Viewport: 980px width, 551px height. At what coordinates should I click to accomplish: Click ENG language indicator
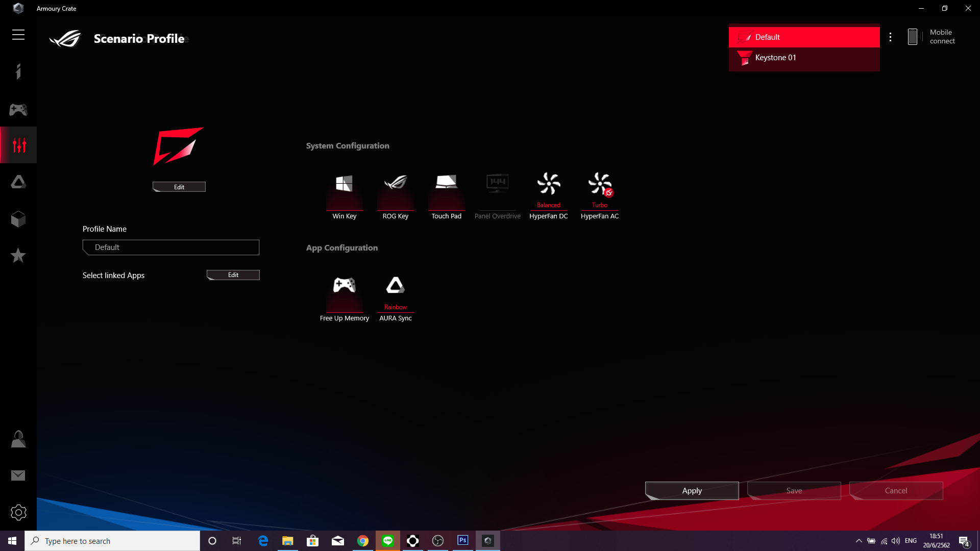[x=911, y=541]
